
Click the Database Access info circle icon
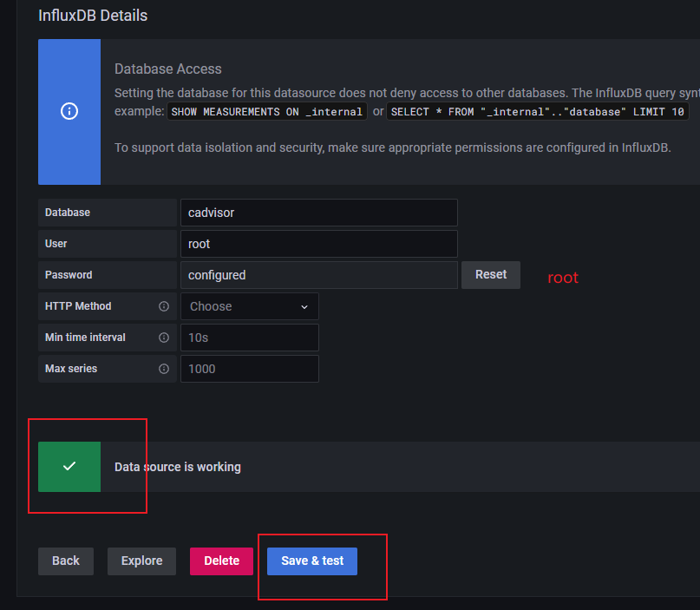coord(69,111)
